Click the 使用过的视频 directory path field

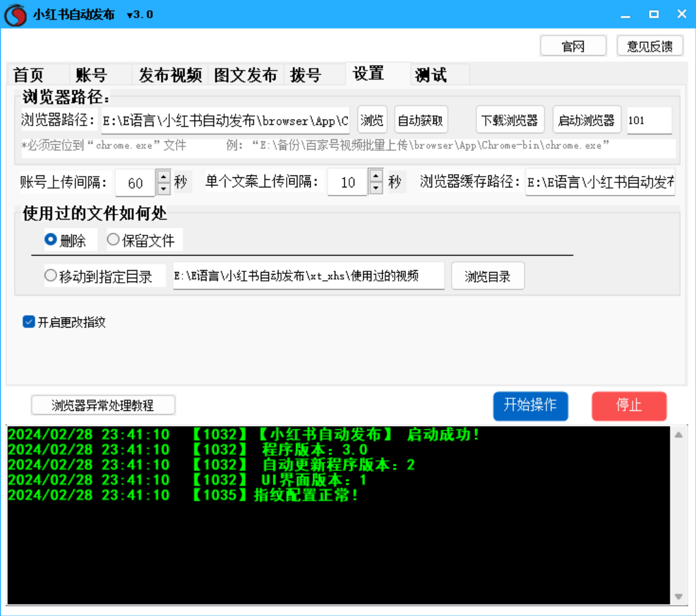click(x=308, y=276)
